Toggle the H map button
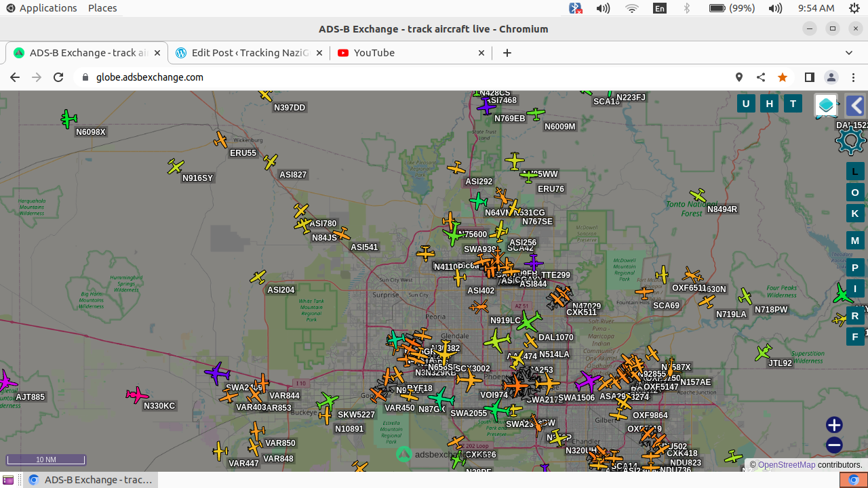868x488 pixels. 769,104
